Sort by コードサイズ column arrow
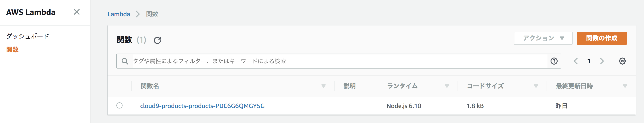644x123 pixels. pos(536,86)
